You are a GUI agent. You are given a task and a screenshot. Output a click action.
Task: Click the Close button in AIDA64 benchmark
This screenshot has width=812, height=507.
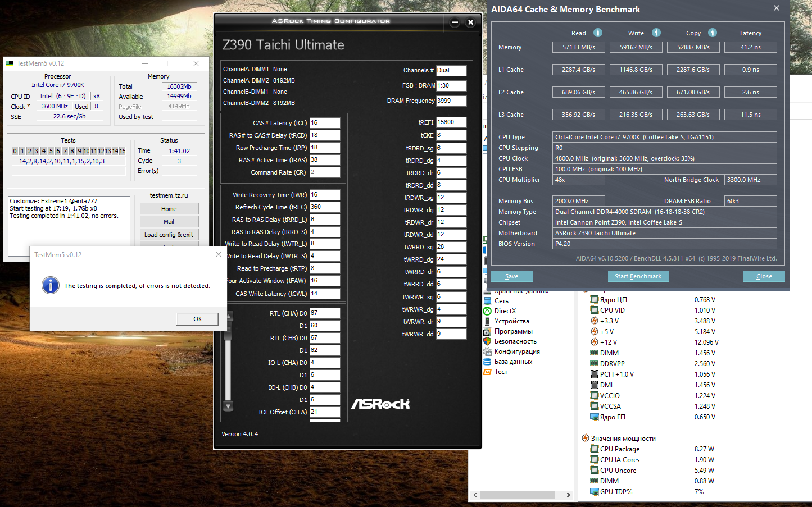tap(764, 276)
